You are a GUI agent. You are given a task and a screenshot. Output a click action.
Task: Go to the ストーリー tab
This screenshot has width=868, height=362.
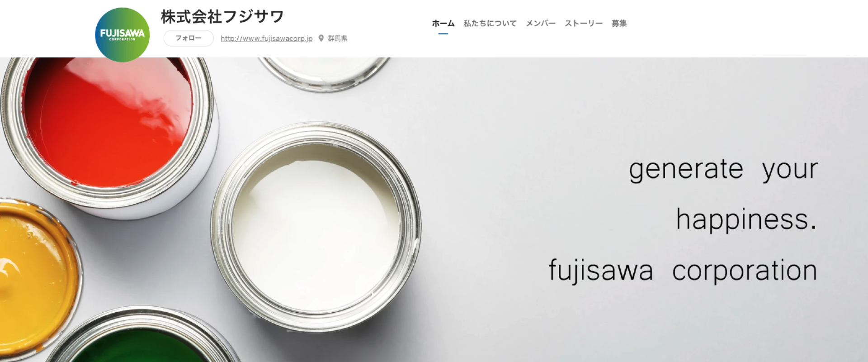583,23
